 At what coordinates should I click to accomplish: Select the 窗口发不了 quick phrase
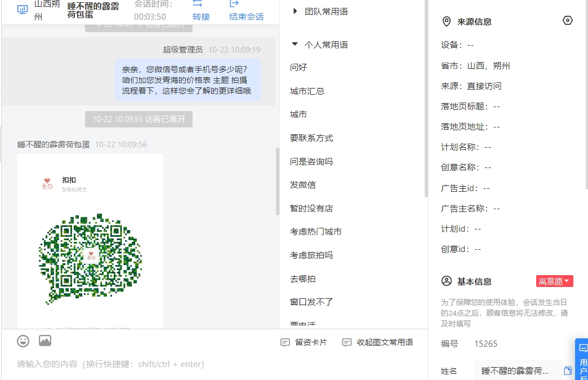click(x=311, y=302)
